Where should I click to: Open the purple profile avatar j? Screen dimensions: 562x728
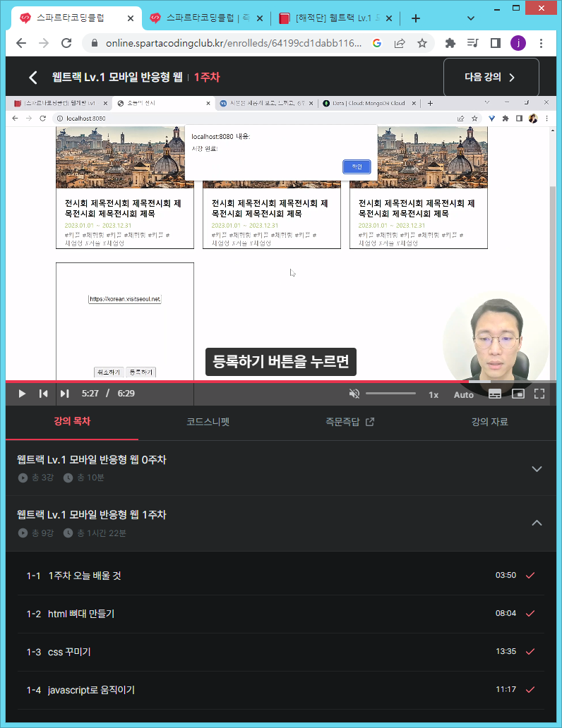[518, 43]
